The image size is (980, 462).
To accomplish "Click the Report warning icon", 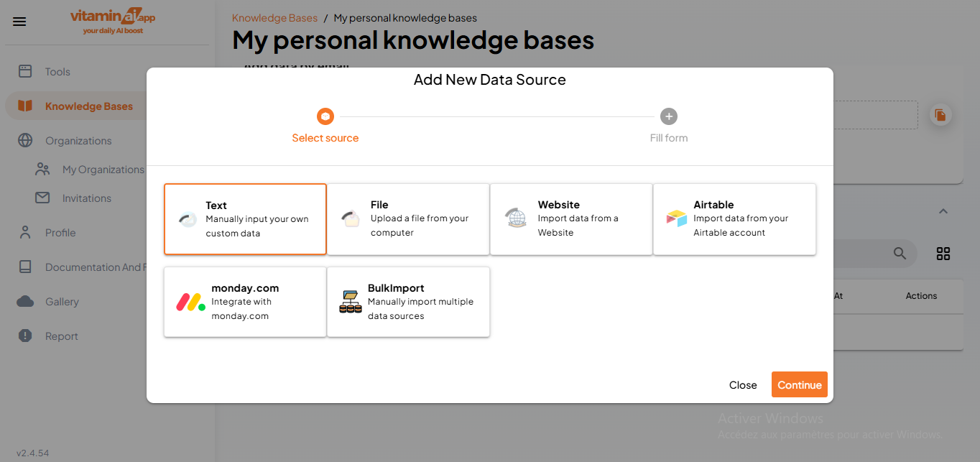I will click(25, 336).
